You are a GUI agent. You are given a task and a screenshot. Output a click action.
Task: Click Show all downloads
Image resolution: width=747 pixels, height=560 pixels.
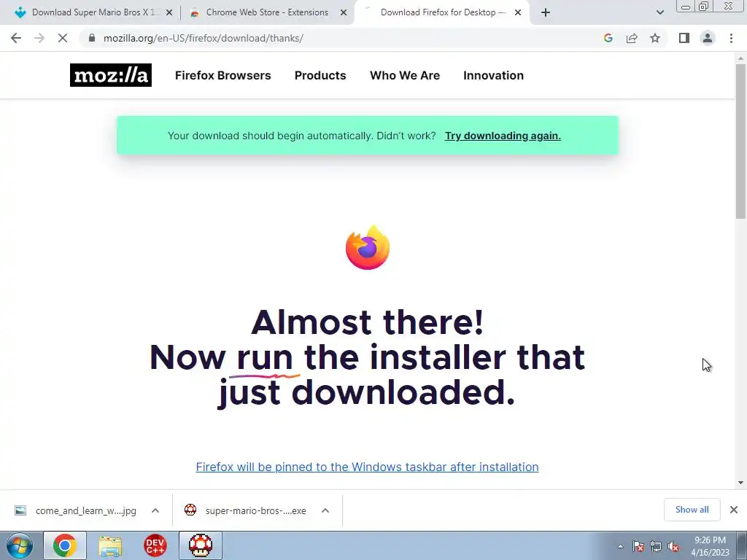click(692, 510)
